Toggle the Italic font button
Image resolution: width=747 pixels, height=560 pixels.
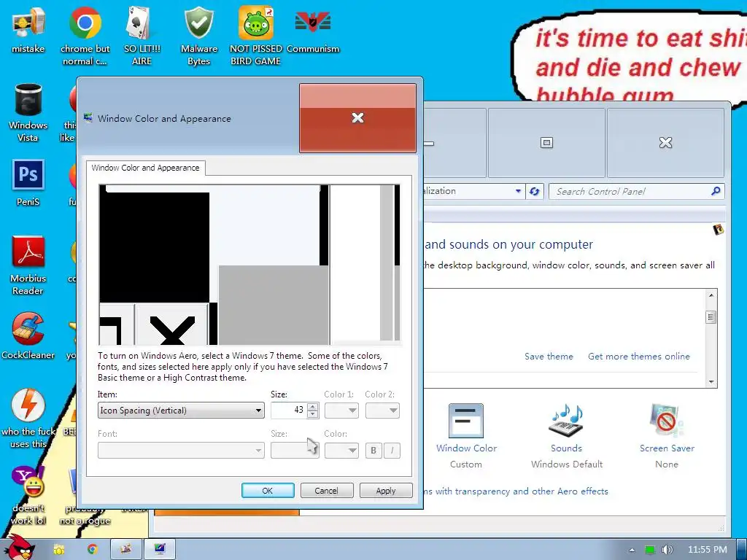pos(392,451)
